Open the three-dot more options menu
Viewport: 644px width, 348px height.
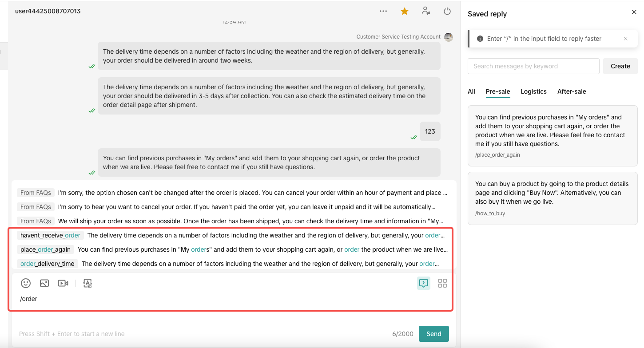tap(383, 11)
